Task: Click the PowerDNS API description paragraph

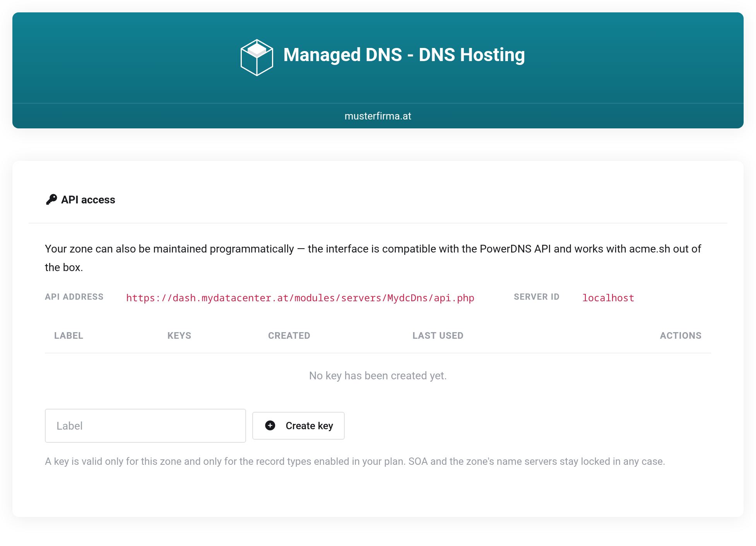Action: click(x=373, y=258)
